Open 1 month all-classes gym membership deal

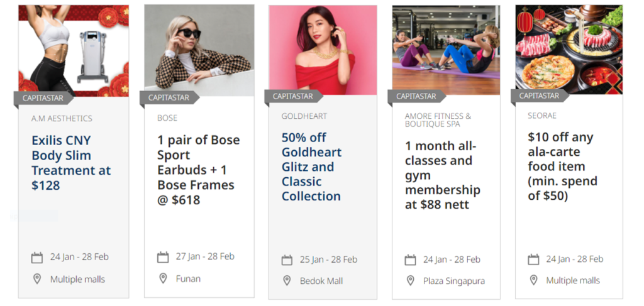point(442,175)
